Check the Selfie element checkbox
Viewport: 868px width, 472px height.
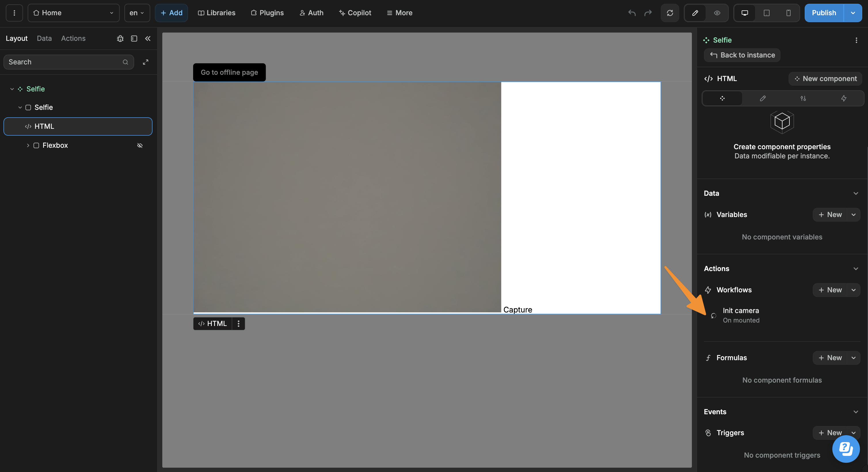pyautogui.click(x=28, y=108)
